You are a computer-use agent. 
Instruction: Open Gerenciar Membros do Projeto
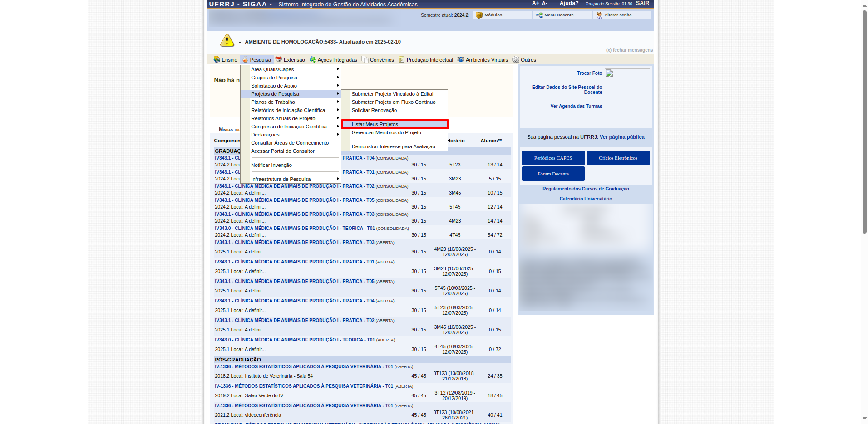coord(386,132)
